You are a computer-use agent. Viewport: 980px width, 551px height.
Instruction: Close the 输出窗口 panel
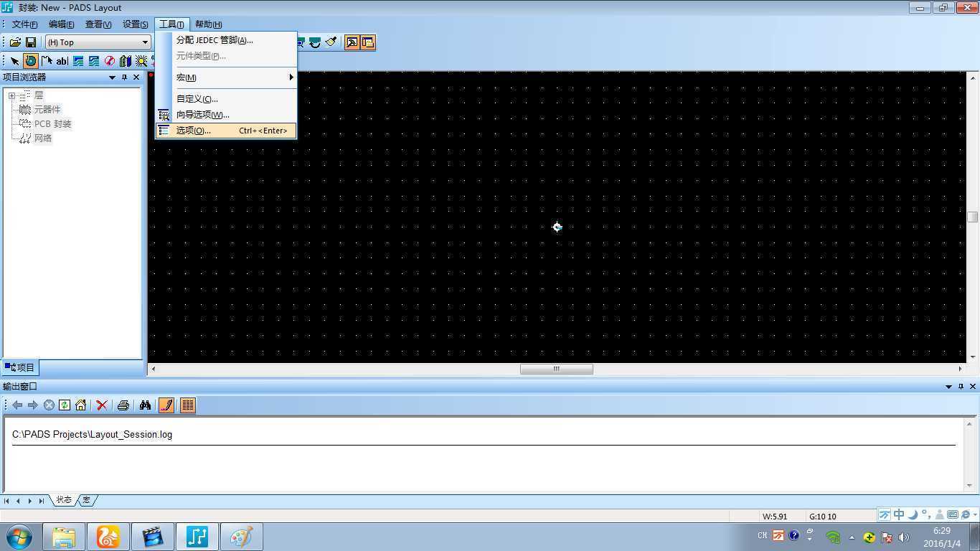point(973,387)
